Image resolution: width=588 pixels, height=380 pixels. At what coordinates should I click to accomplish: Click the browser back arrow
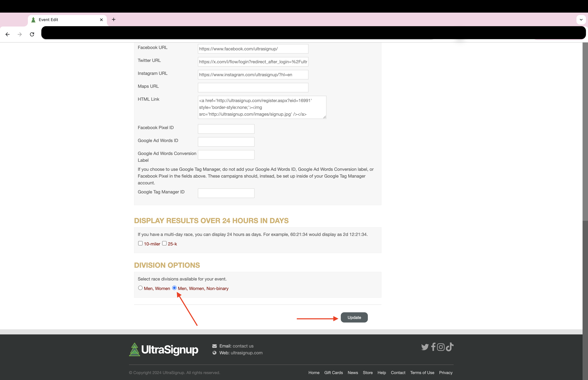[x=8, y=34]
